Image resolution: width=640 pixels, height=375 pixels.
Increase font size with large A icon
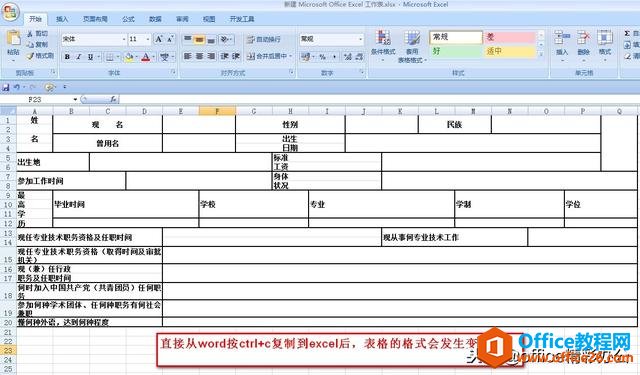coord(159,39)
